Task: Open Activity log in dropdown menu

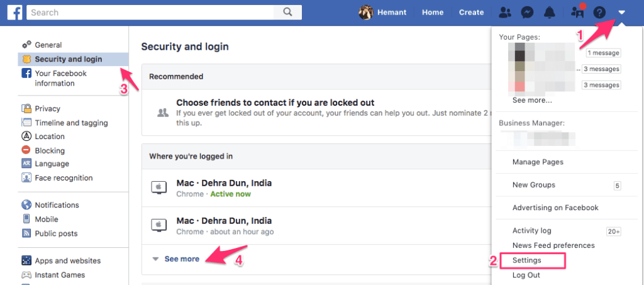Action: 532,231
